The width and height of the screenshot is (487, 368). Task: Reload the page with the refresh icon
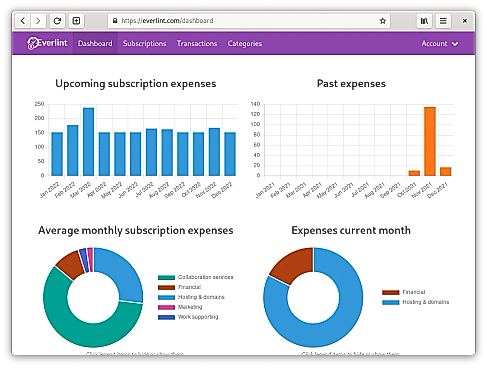57,21
